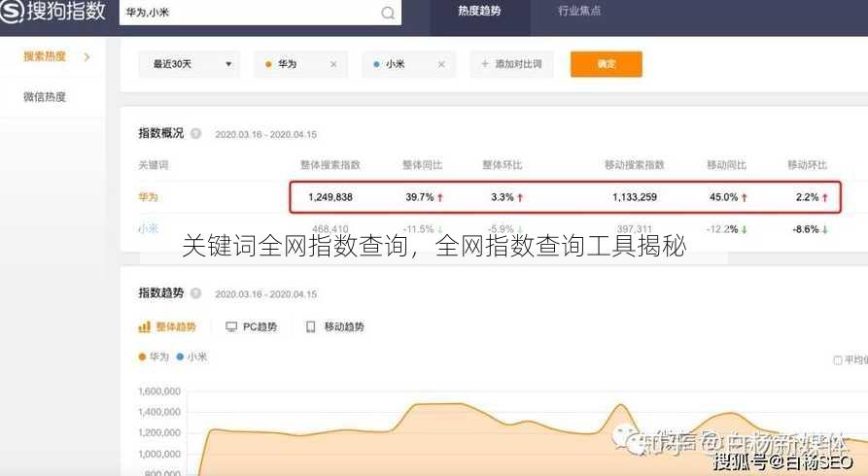Select the 整体趋势 chart tab
The image size is (868, 476).
[167, 327]
